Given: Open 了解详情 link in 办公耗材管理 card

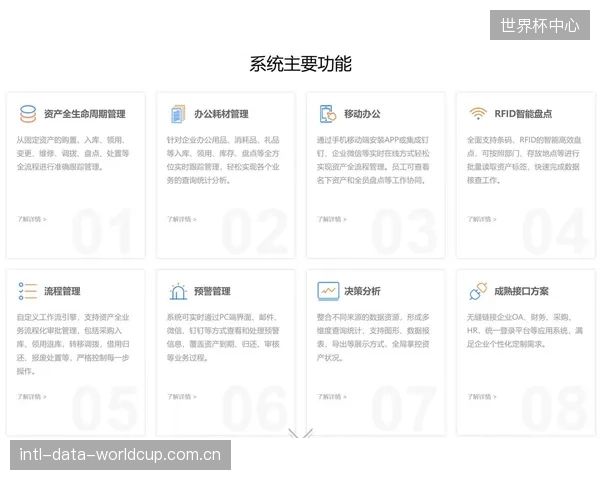Looking at the screenshot, I should click(181, 219).
